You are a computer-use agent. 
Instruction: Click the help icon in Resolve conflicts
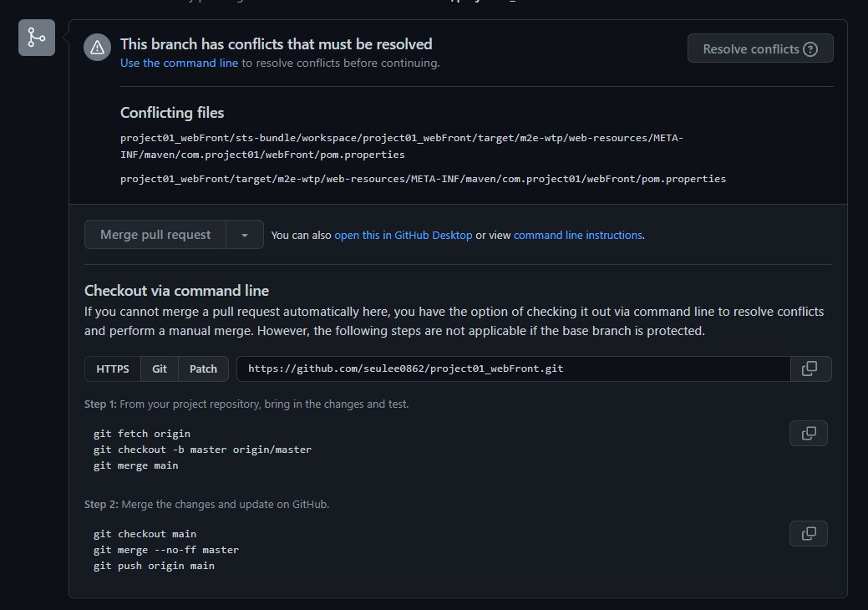[x=810, y=49]
